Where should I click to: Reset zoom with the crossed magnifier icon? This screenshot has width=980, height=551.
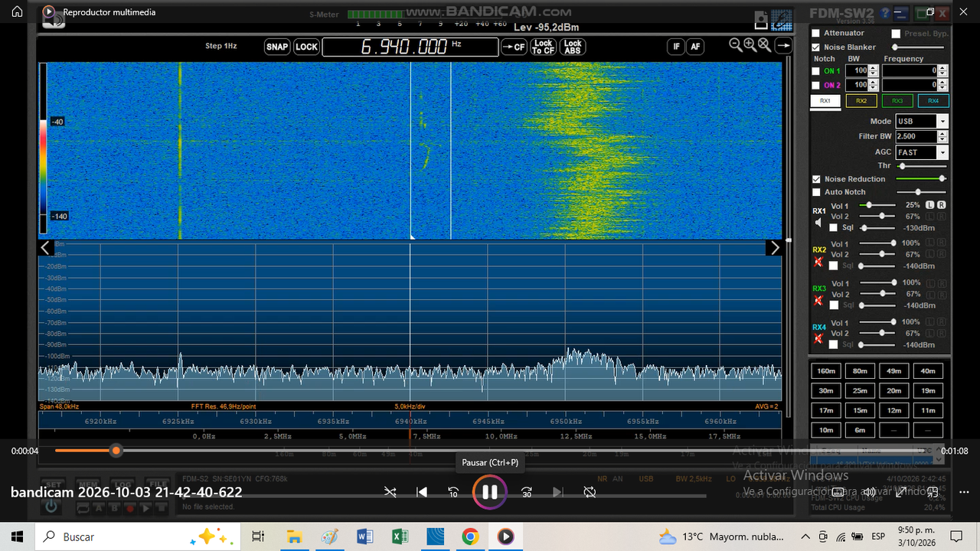pyautogui.click(x=763, y=45)
